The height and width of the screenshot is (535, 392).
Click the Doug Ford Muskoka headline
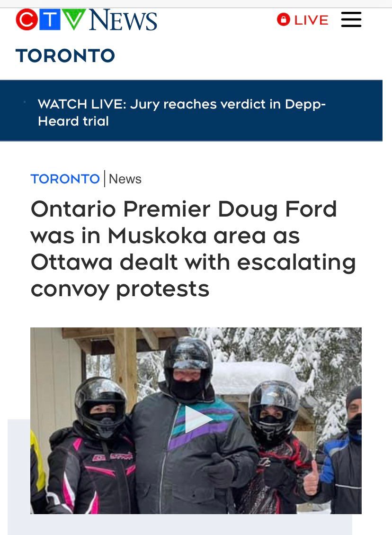click(x=193, y=249)
